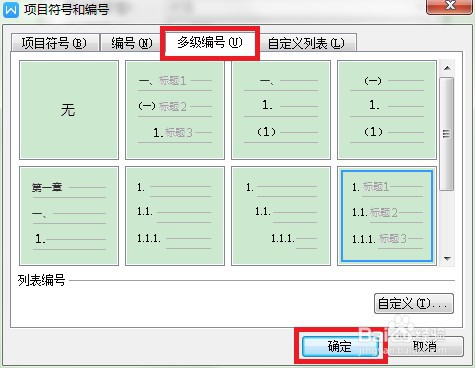The height and width of the screenshot is (368, 475).
Task: Click the scrollbar down arrow
Action: tap(447, 258)
